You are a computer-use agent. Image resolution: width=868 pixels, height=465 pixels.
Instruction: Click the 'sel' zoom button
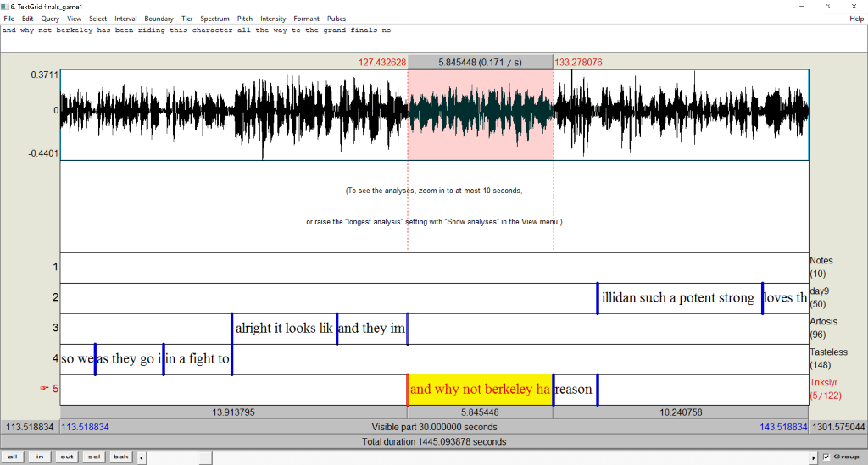pos(93,457)
